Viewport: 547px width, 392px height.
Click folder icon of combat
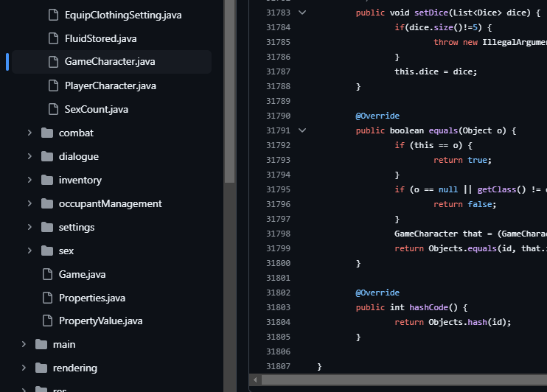pos(47,133)
